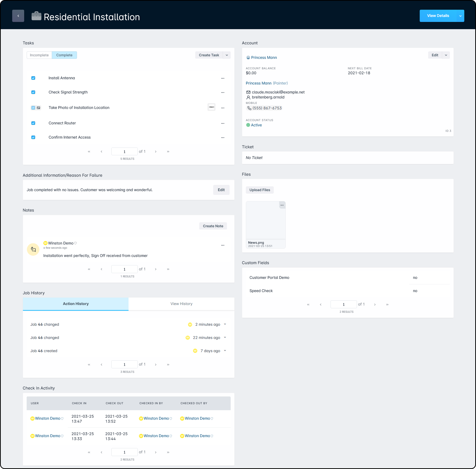Click the phone icon beside mobile number
The width and height of the screenshot is (476, 469).
pos(249,108)
